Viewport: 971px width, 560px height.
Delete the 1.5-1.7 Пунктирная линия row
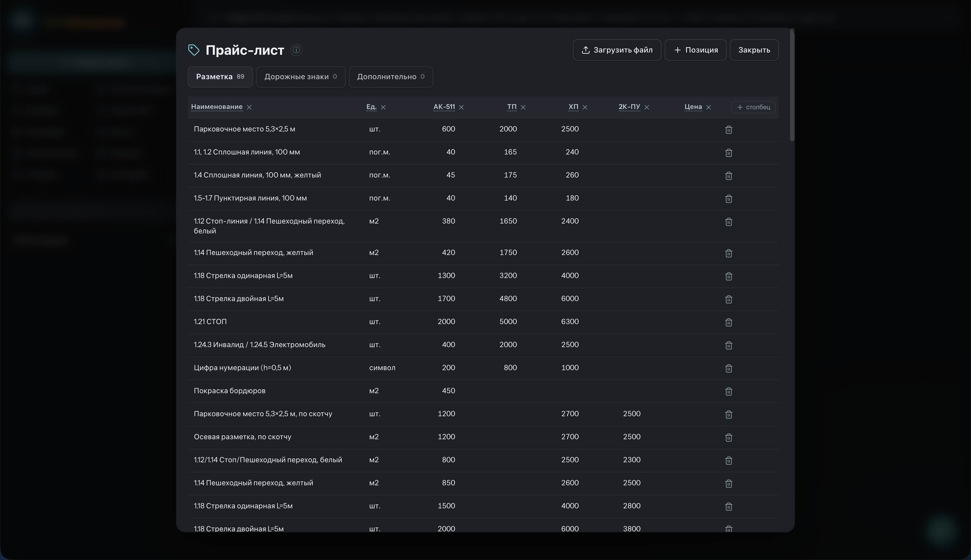pos(729,199)
